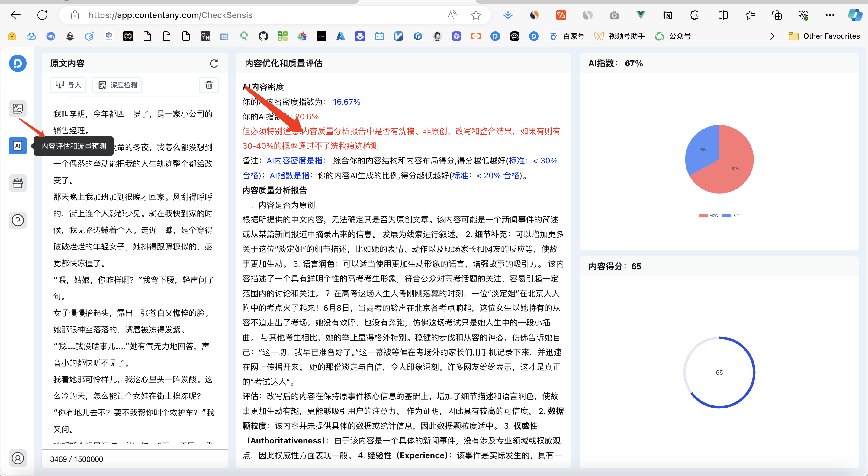Expand hidden bookmarks with the chevron arrow
Screen dimensions: 868x476
[x=772, y=36]
